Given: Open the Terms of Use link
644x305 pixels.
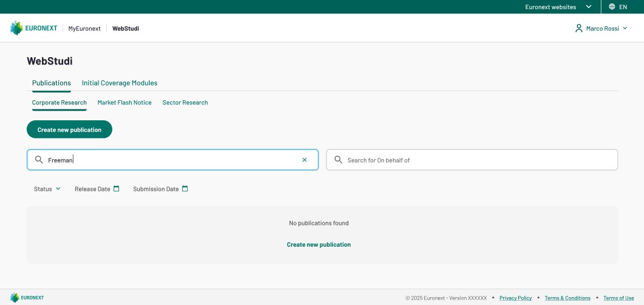Looking at the screenshot, I should click(618, 298).
